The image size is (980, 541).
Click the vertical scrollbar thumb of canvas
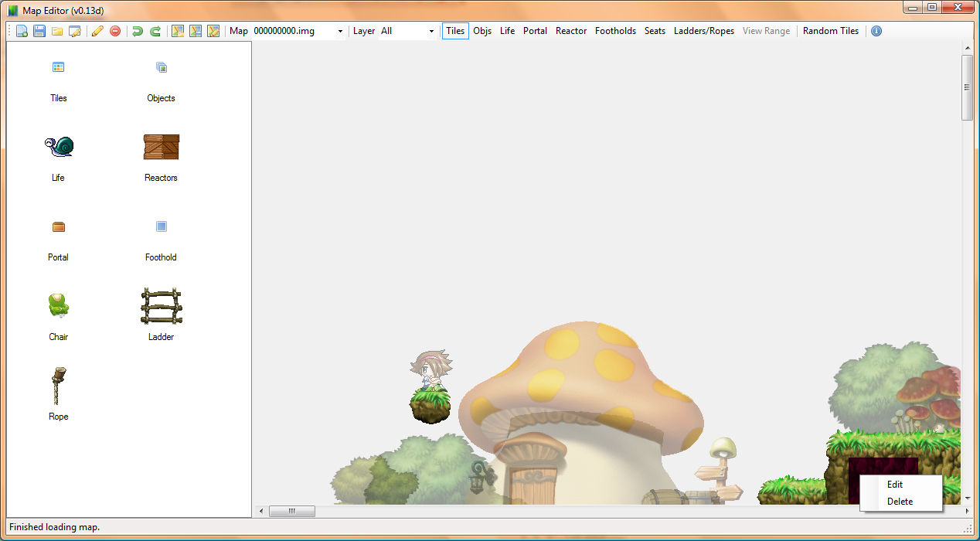click(967, 87)
